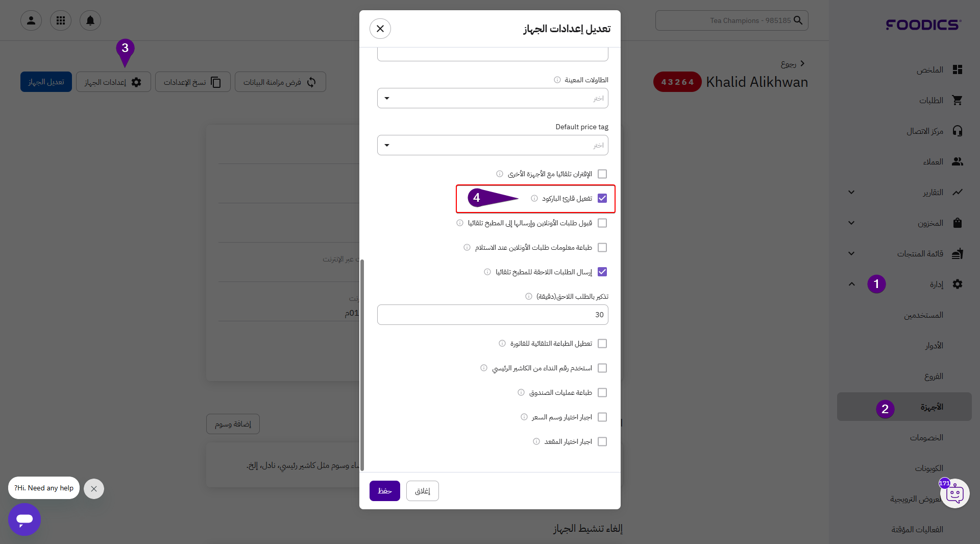Click the إغلاق button in dialog footer
Screen dimensions: 980x544
click(422, 491)
